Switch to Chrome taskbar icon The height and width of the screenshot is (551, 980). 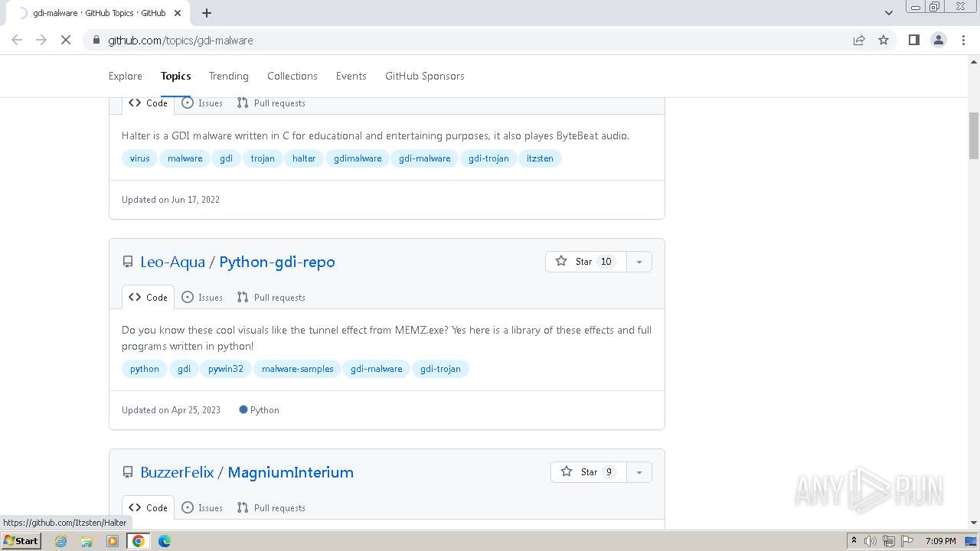tap(139, 541)
